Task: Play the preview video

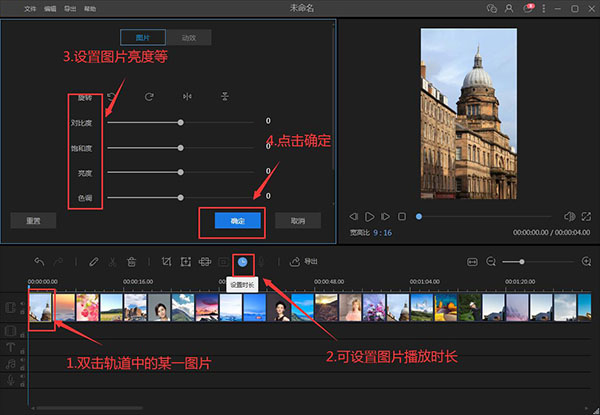Action: pos(369,217)
